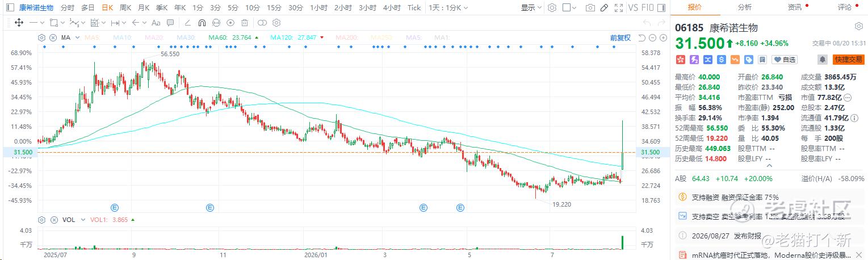Expand the line tool dropdown
The height and width of the screenshot is (260, 868).
pyautogui.click(x=43, y=23)
